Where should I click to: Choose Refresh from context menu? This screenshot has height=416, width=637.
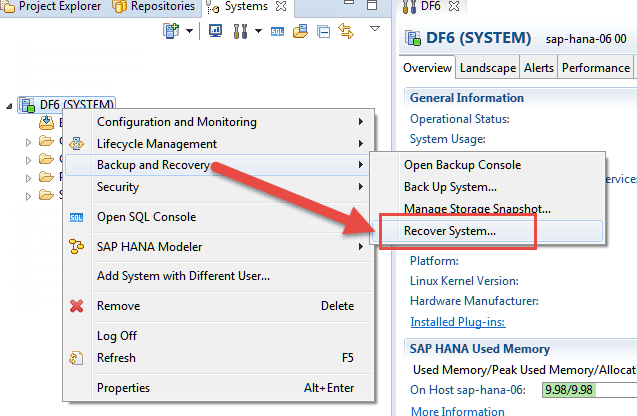pos(219,358)
